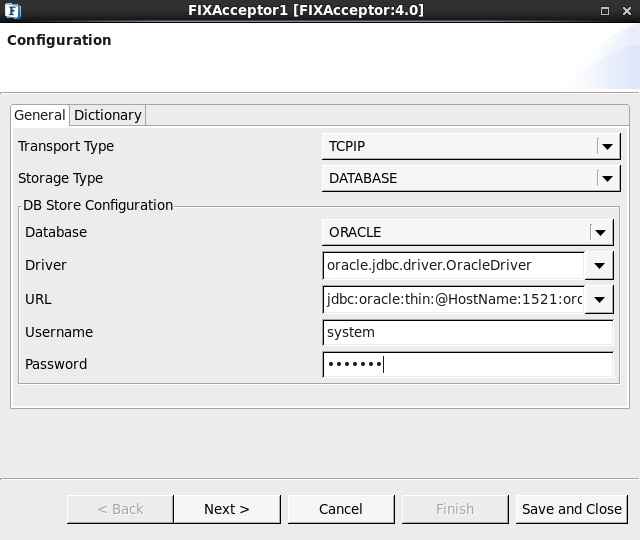Select the TCPIP Transport Type combo box
Screen dimensions: 640x540
(x=471, y=146)
